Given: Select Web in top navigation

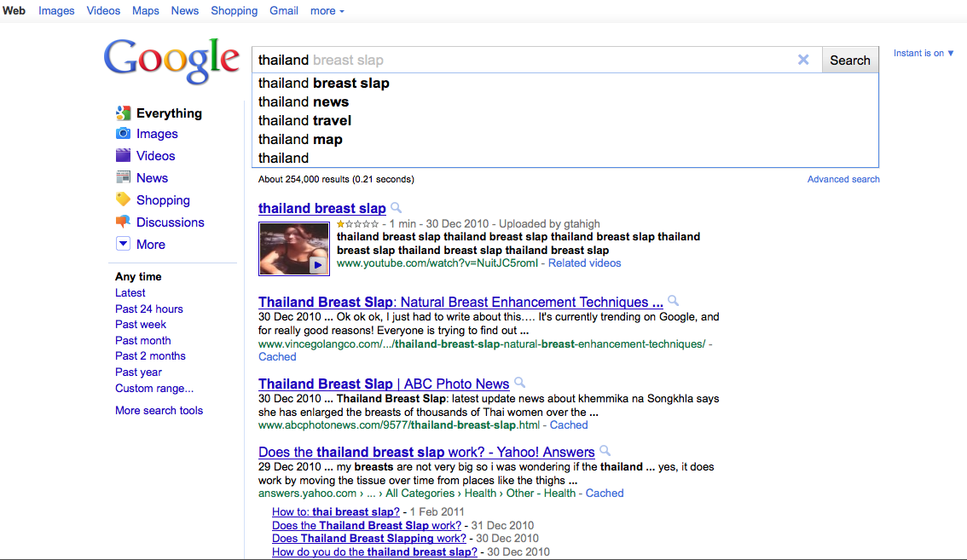Looking at the screenshot, I should click(x=14, y=11).
